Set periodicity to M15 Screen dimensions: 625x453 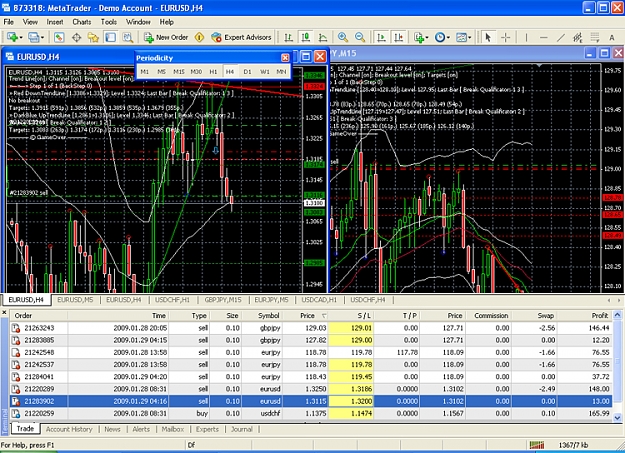(x=179, y=72)
